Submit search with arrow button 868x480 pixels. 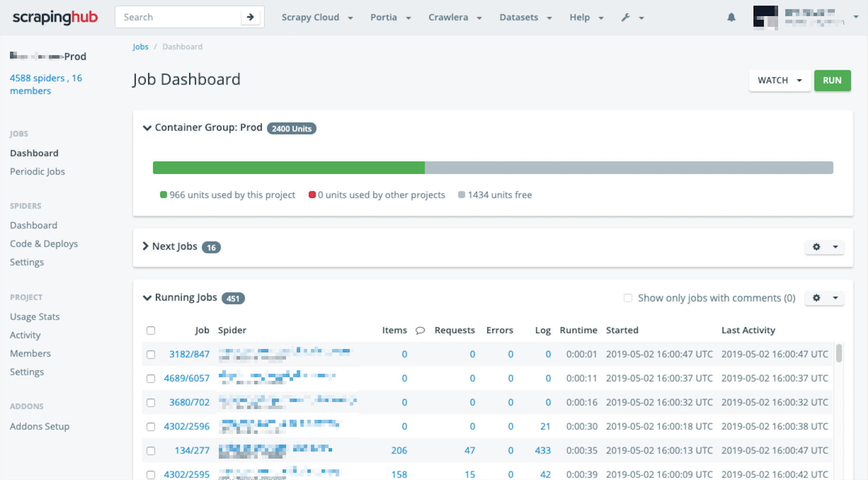tap(250, 17)
